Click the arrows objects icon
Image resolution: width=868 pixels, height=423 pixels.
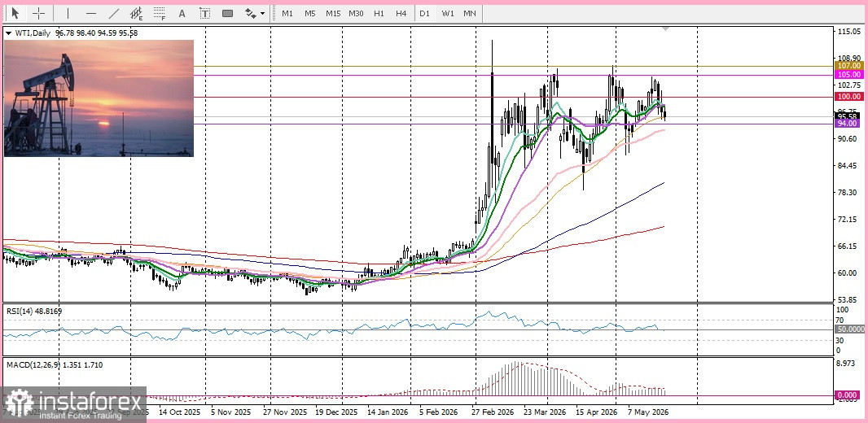coord(250,13)
